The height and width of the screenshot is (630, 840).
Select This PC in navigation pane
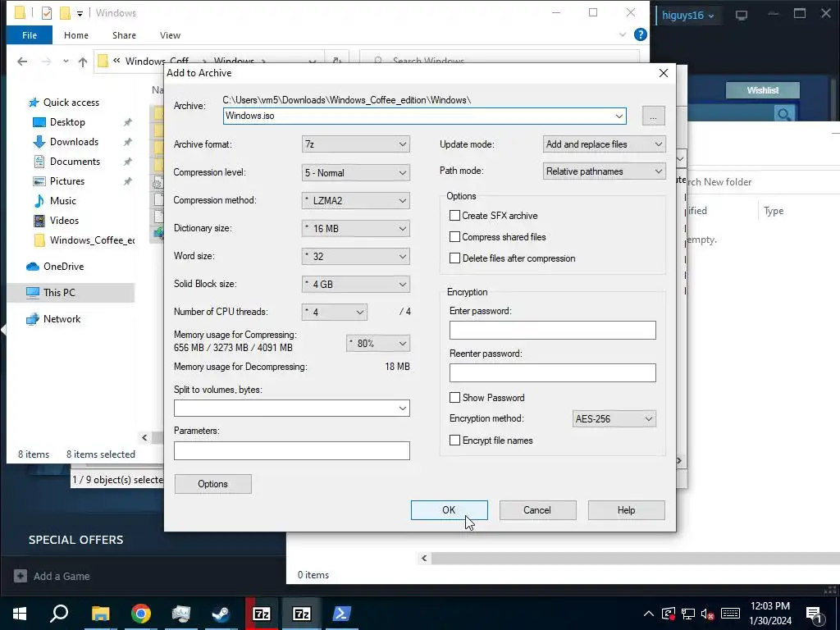point(59,293)
